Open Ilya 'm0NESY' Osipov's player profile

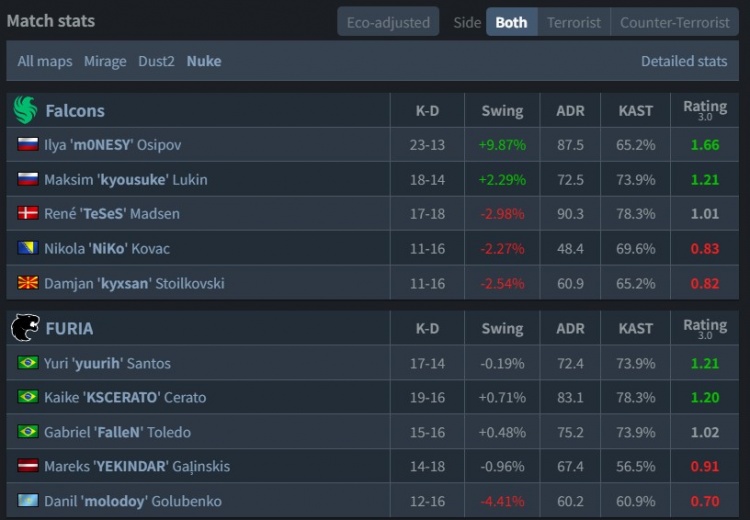pos(113,145)
